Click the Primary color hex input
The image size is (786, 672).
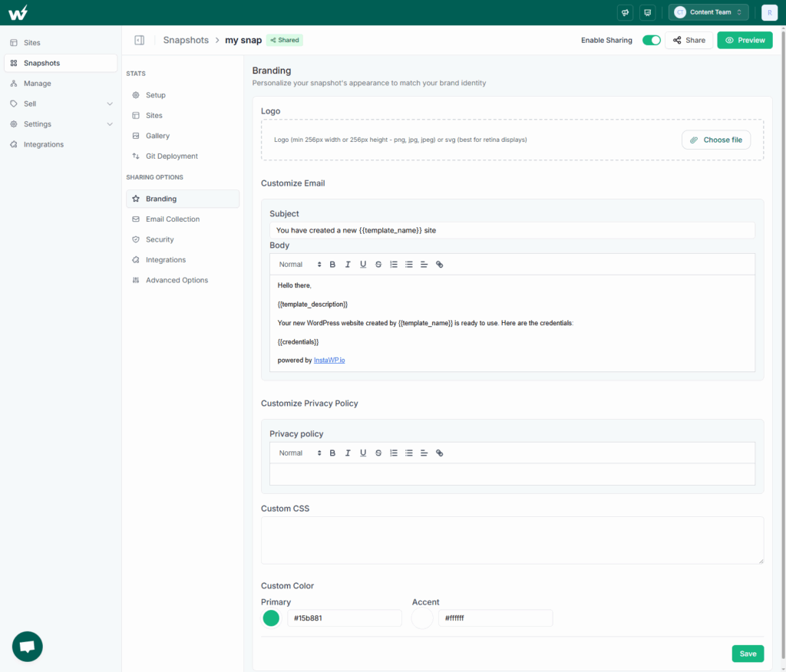click(345, 618)
